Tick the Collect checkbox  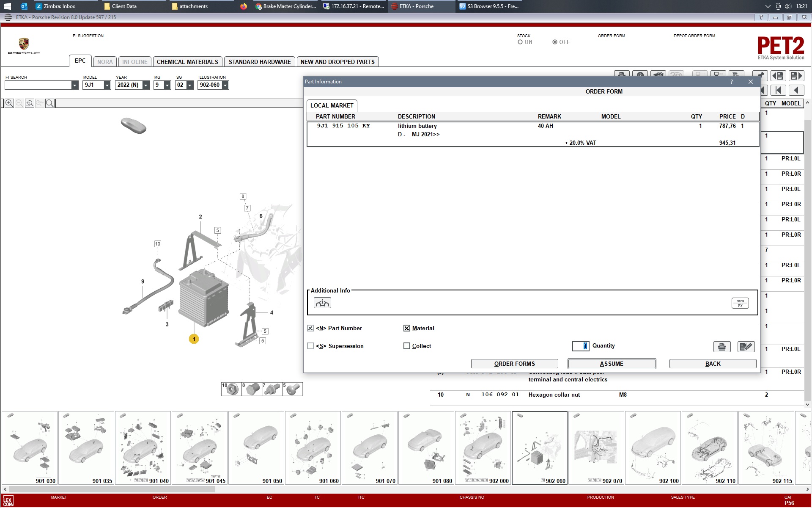click(x=407, y=346)
